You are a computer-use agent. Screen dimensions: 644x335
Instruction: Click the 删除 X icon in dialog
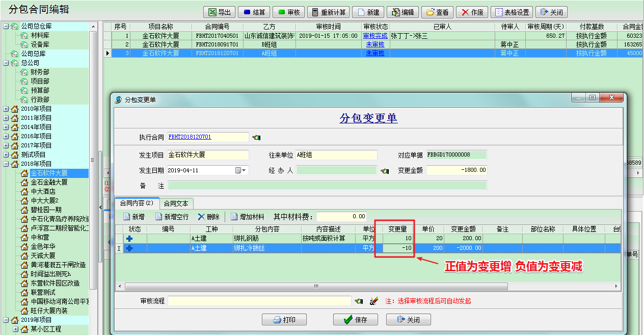coord(201,217)
